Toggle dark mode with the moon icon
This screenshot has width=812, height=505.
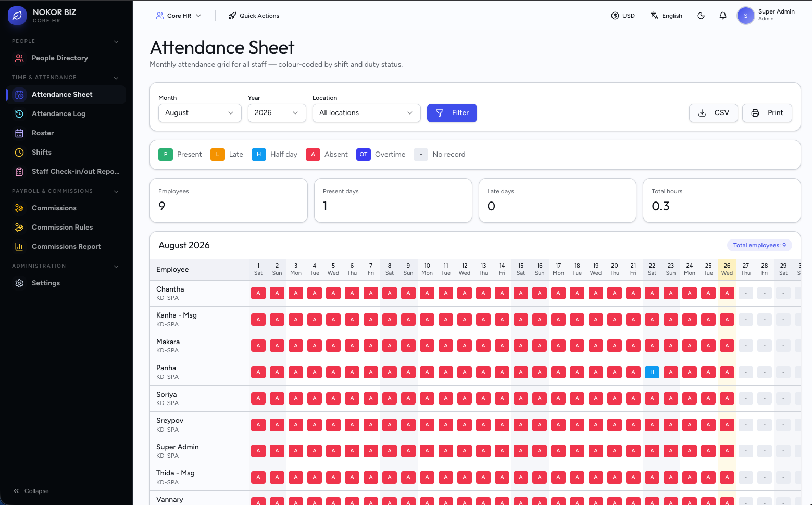(701, 16)
